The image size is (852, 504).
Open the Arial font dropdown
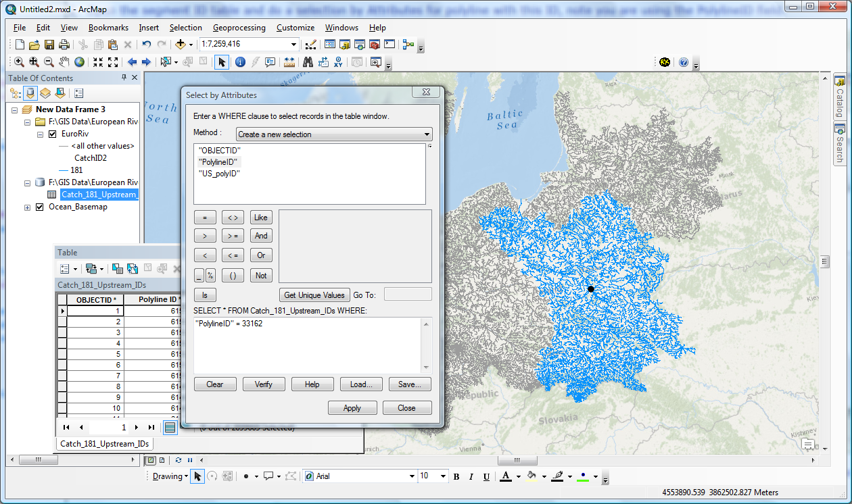pos(412,476)
